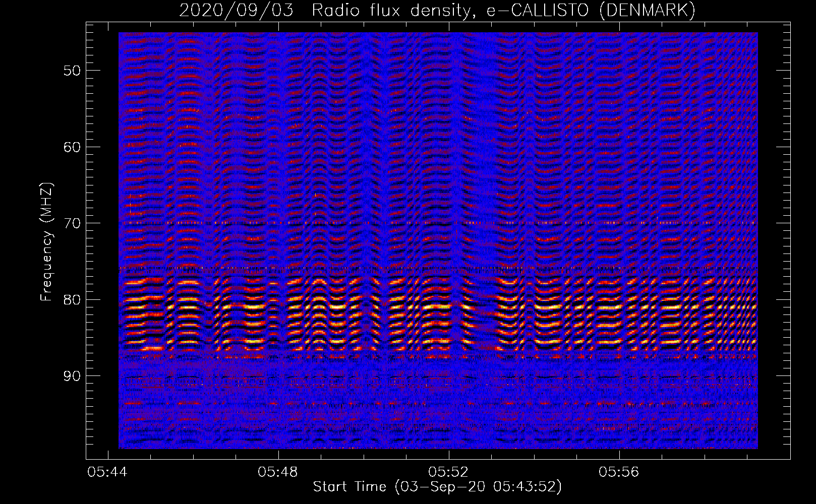Click the plot title '2020/09/03 Radio flux density'
The height and width of the screenshot is (504, 816).
[x=437, y=11]
